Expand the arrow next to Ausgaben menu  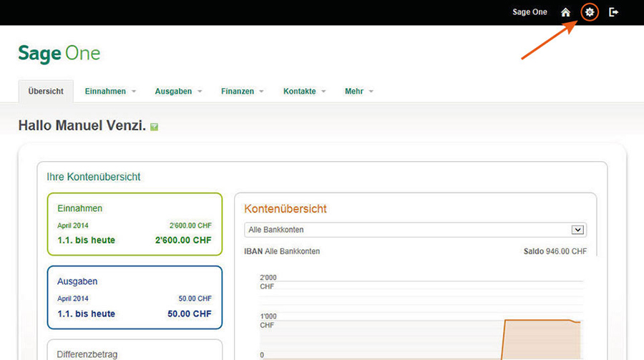point(200,91)
